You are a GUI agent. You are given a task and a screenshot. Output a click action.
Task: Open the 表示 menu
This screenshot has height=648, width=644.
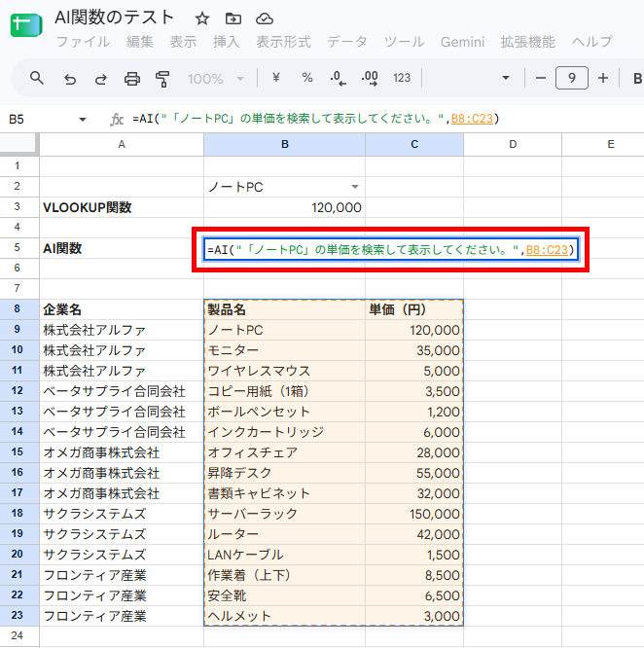[183, 42]
